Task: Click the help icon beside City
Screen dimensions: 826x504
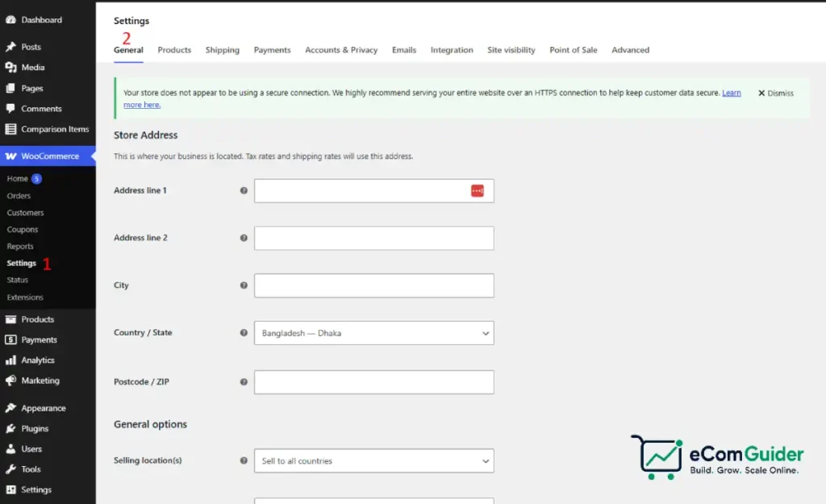Action: click(244, 285)
